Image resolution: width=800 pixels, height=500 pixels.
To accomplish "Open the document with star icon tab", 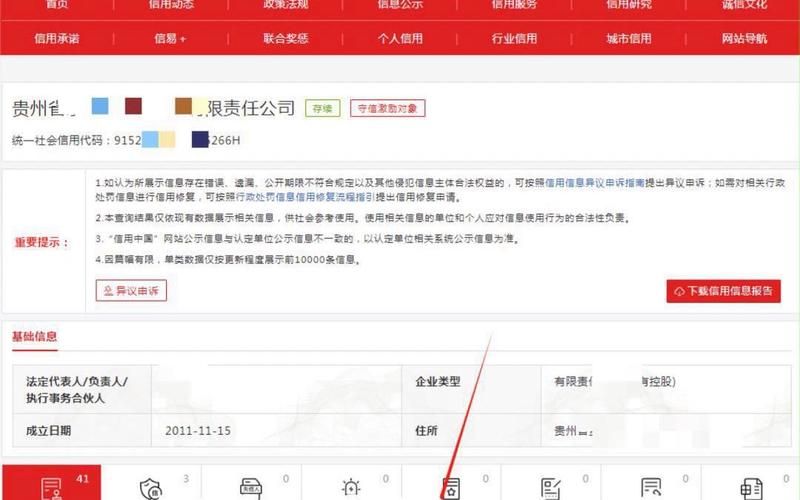I will [x=451, y=483].
